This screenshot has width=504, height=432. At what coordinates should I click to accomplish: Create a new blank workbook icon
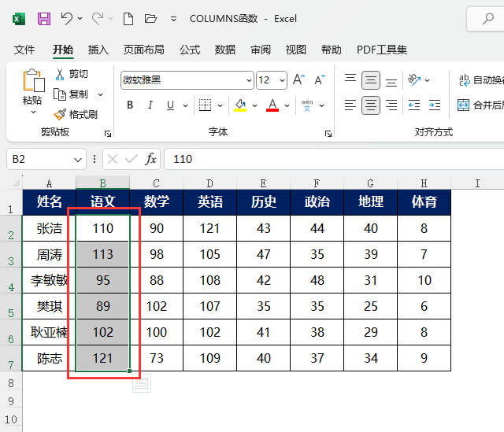tap(128, 19)
